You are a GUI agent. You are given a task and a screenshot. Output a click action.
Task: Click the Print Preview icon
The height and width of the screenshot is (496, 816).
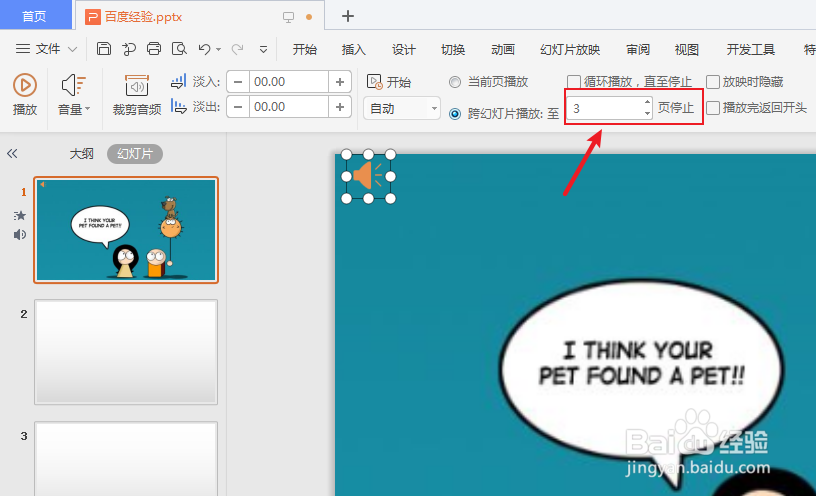179,49
